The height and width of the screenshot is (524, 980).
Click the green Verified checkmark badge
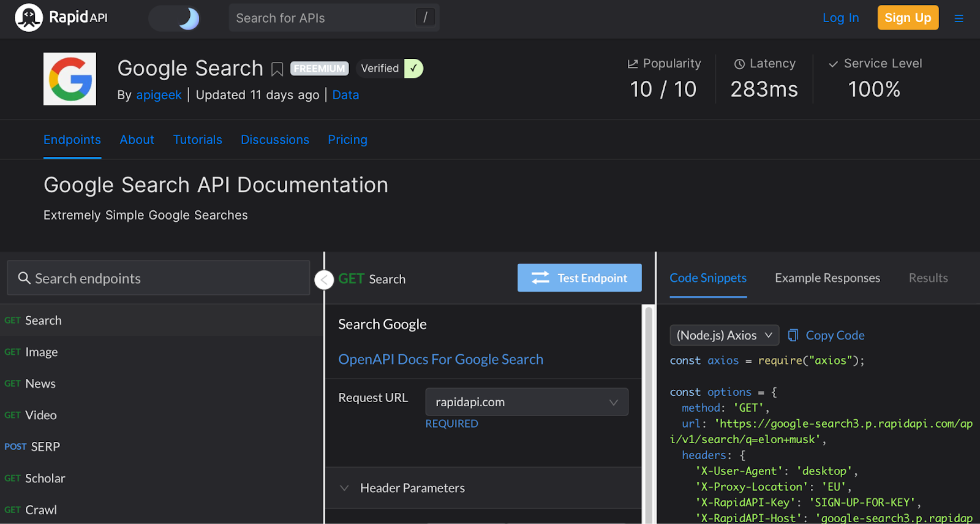coord(413,69)
